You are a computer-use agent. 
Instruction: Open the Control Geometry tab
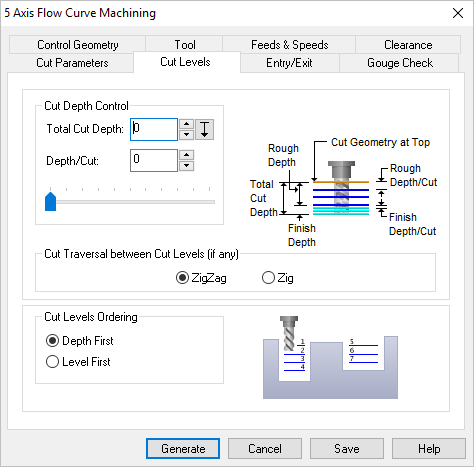(x=77, y=45)
